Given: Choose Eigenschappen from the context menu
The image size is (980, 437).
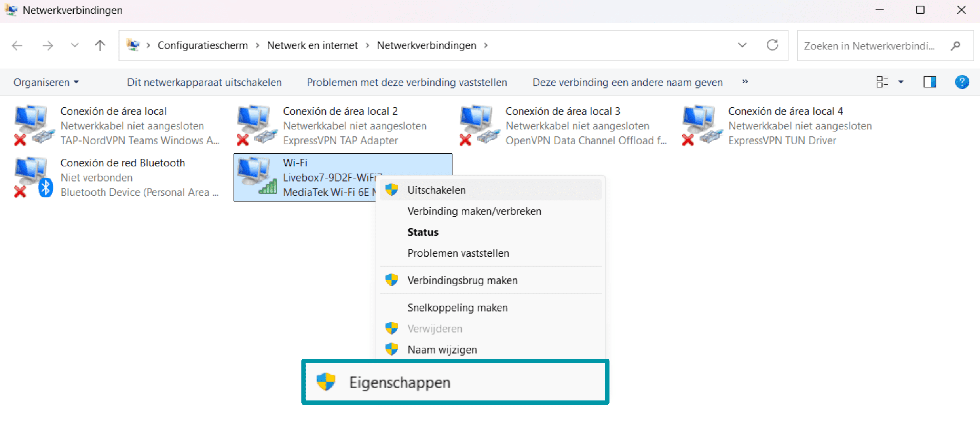Looking at the screenshot, I should click(399, 382).
